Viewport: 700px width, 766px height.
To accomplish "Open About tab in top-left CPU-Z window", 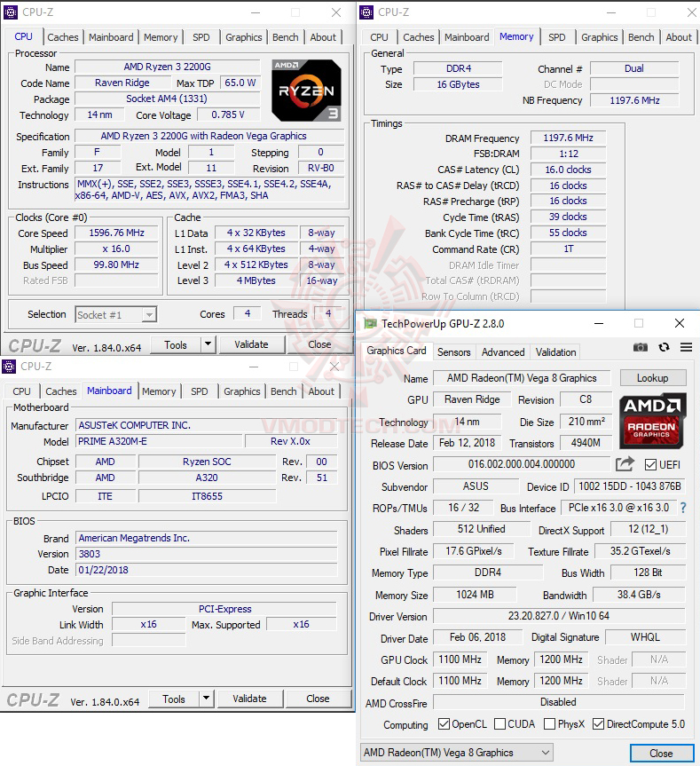I will point(323,37).
